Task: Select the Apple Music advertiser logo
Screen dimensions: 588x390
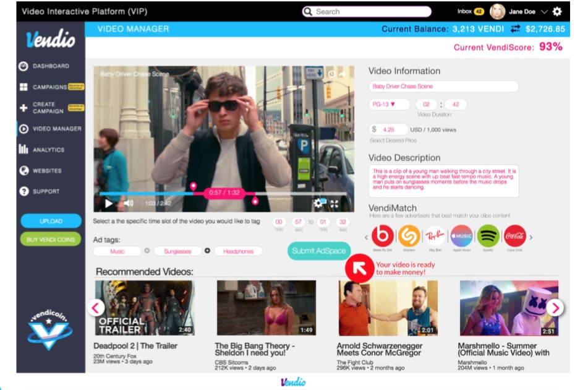Action: coord(462,236)
